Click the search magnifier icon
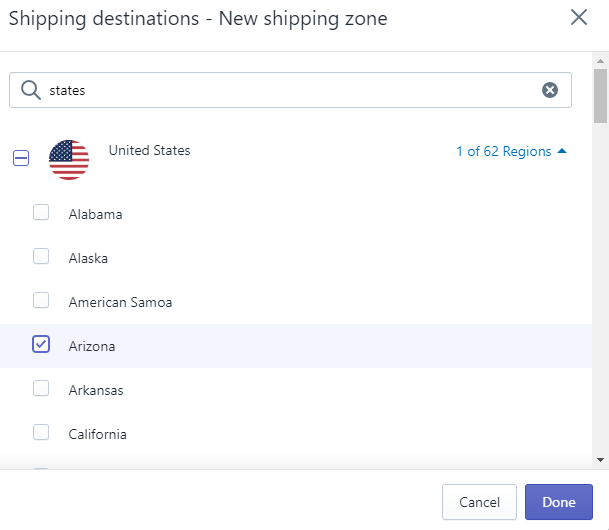The image size is (609, 530). click(x=31, y=89)
